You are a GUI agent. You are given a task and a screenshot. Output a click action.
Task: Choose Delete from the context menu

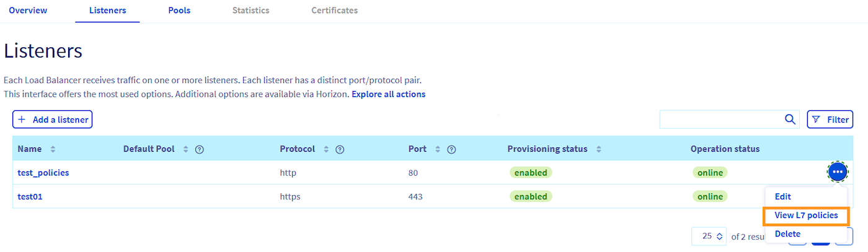pos(787,234)
